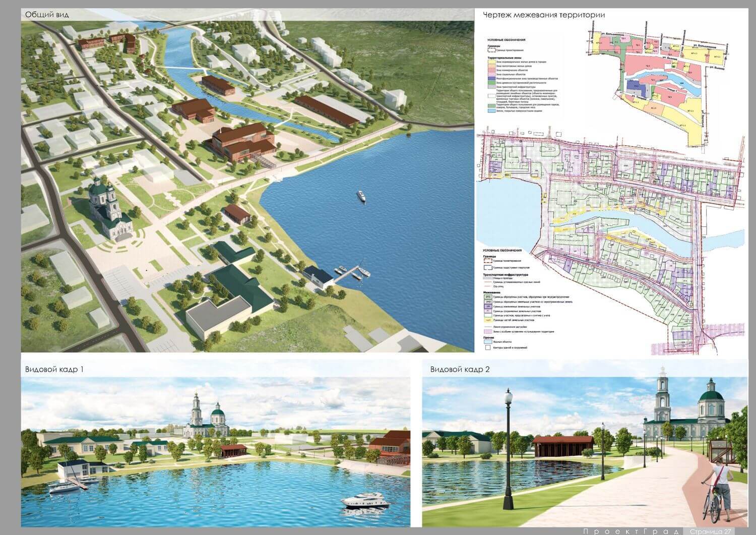Click 'Транспортная инфраструктура' legend subheading
The width and height of the screenshot is (756, 535).
coord(506,275)
